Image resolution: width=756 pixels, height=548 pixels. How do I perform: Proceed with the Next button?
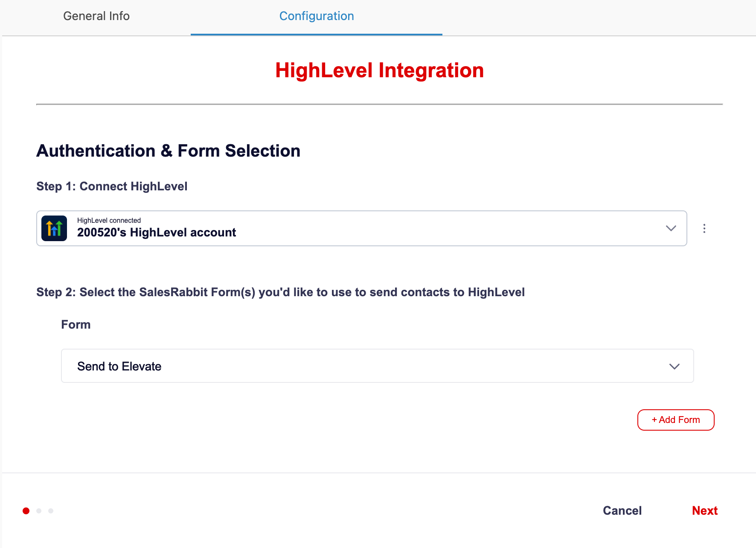705,510
